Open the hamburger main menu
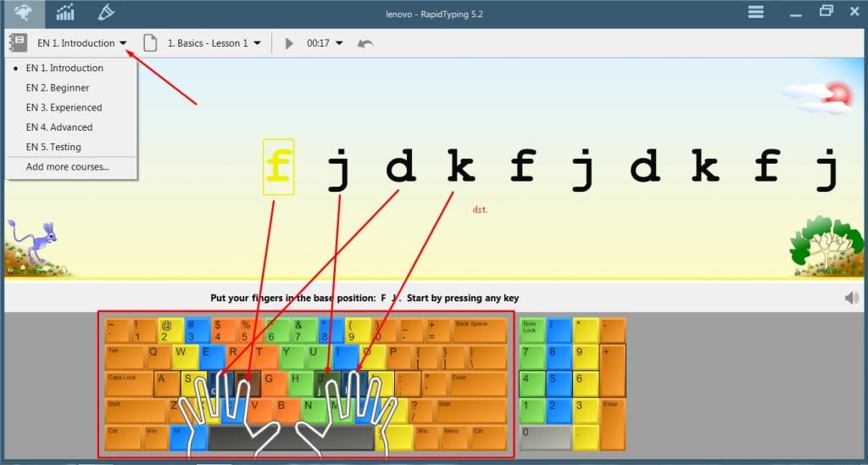Viewport: 868px width, 465px height. click(755, 12)
